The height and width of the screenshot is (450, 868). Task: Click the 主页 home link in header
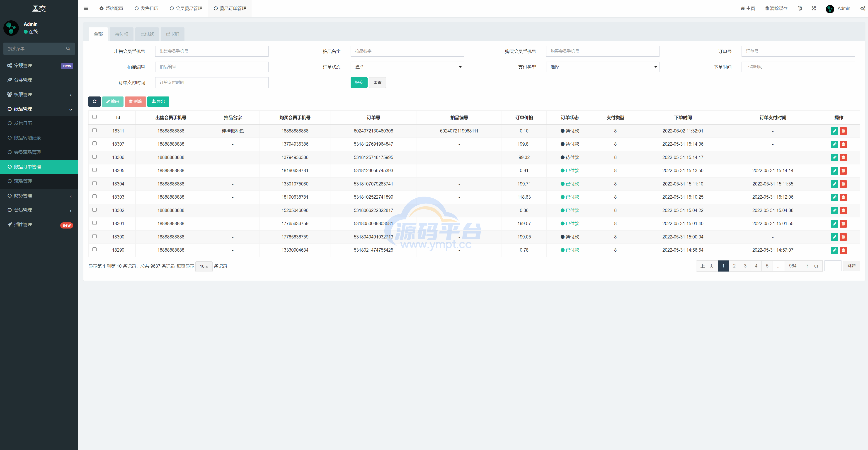coord(747,8)
